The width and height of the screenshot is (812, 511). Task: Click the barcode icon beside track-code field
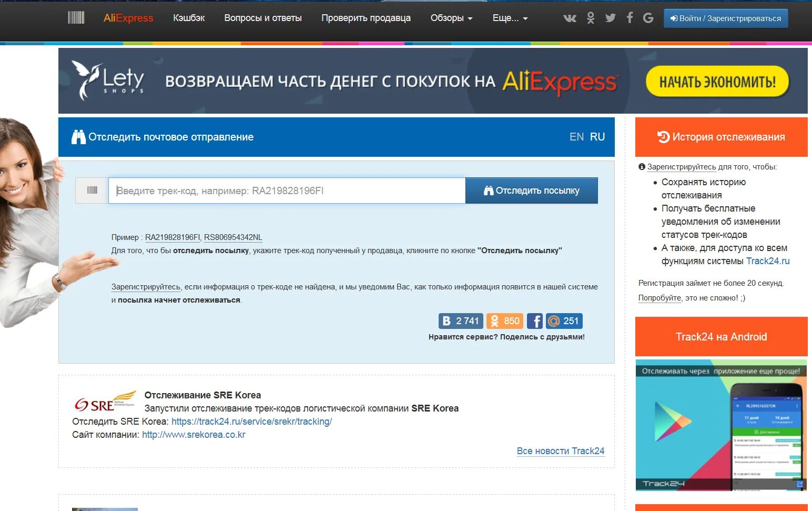(92, 191)
